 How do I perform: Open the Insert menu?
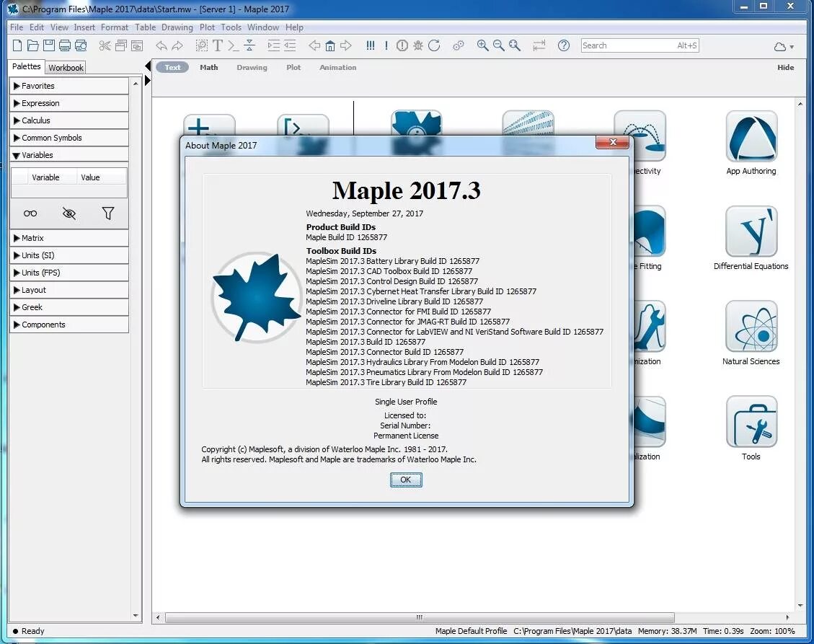[x=84, y=27]
